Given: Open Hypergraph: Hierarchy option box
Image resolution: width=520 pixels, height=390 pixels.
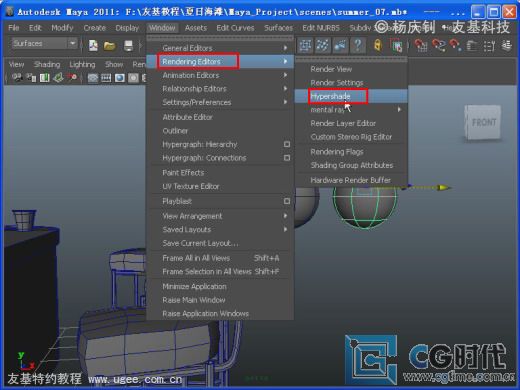Looking at the screenshot, I should pyautogui.click(x=287, y=144).
